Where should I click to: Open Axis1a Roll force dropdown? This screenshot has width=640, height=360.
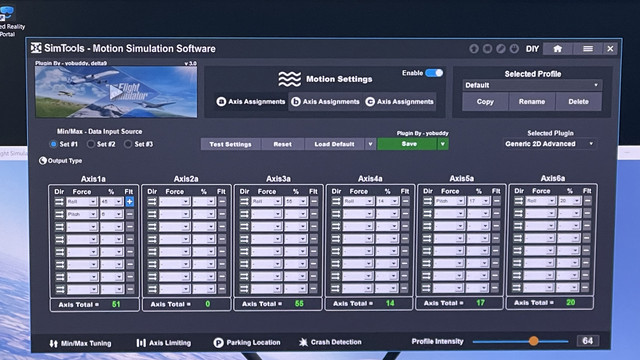pyautogui.click(x=82, y=202)
